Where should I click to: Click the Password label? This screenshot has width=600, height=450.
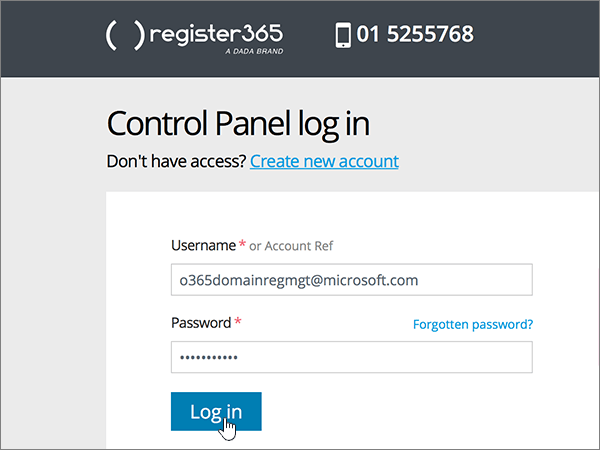click(201, 323)
